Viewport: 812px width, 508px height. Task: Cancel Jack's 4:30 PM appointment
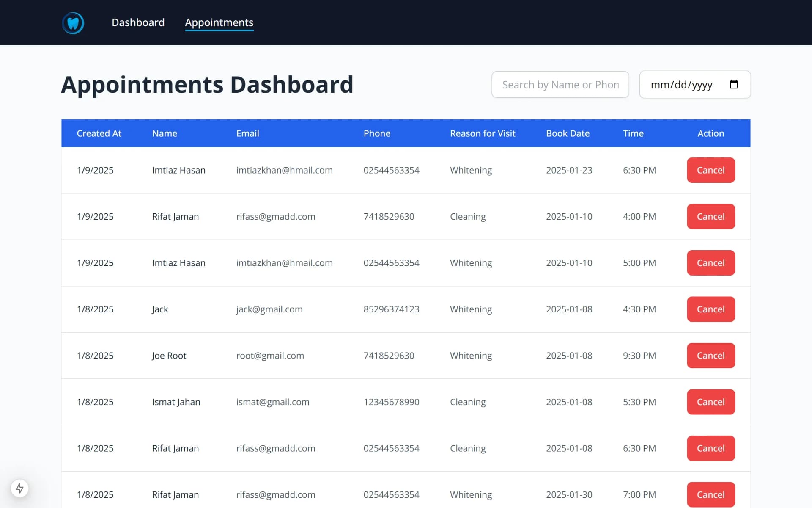(x=710, y=309)
